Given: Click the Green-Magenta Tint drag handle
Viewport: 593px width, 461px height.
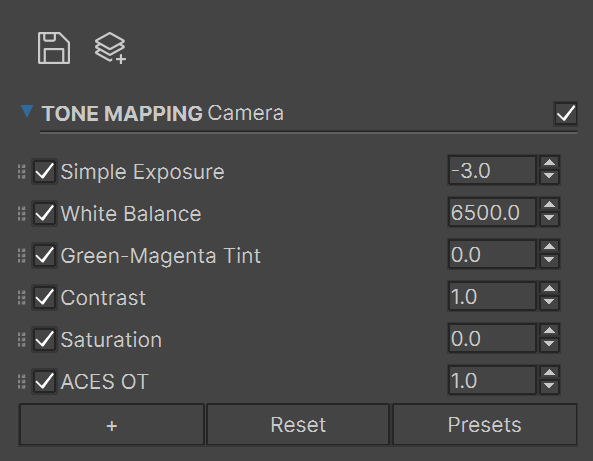Looking at the screenshot, I should (22, 256).
